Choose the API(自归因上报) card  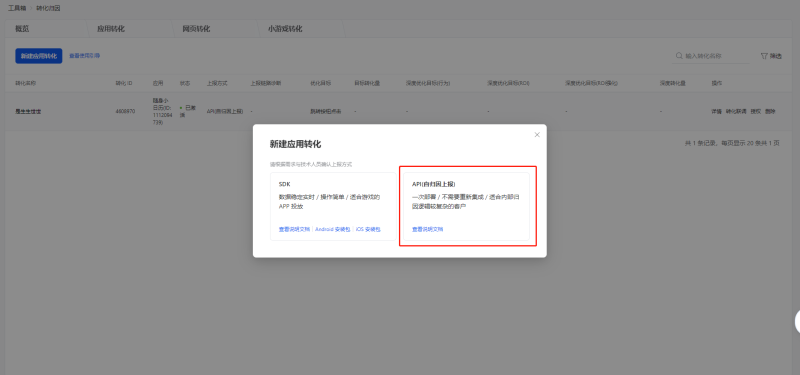[466, 206]
